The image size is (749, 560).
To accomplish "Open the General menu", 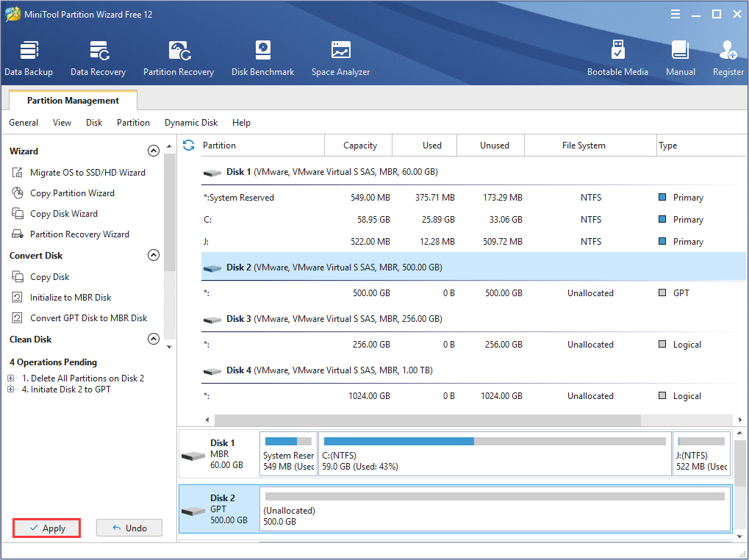I will (x=24, y=123).
